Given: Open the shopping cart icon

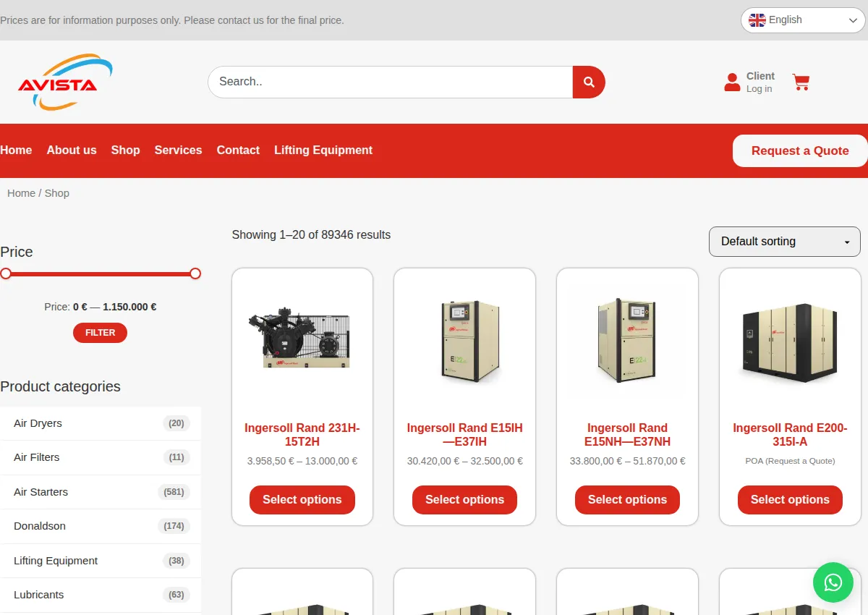Looking at the screenshot, I should point(801,82).
